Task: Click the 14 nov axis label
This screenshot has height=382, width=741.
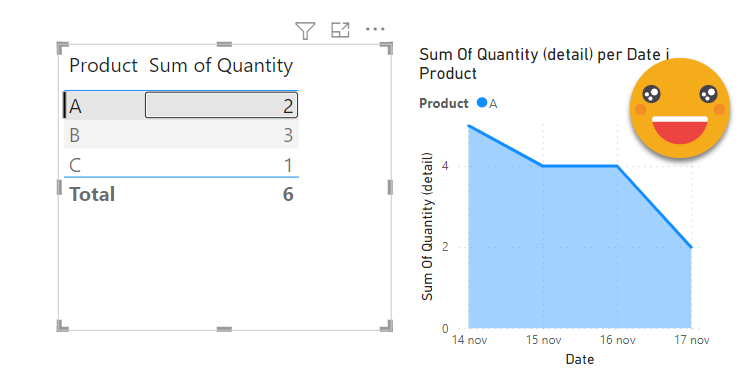Action: [469, 340]
